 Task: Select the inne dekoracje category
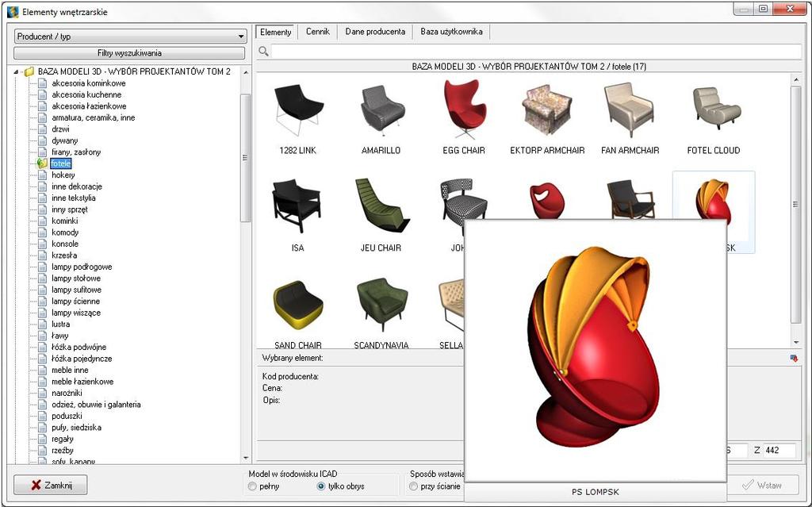pyautogui.click(x=77, y=186)
